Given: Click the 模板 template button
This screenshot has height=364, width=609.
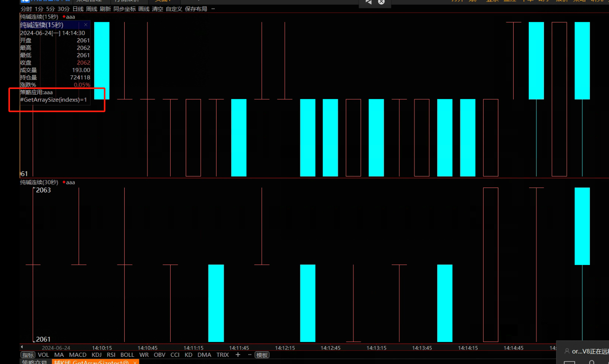Looking at the screenshot, I should tap(262, 355).
